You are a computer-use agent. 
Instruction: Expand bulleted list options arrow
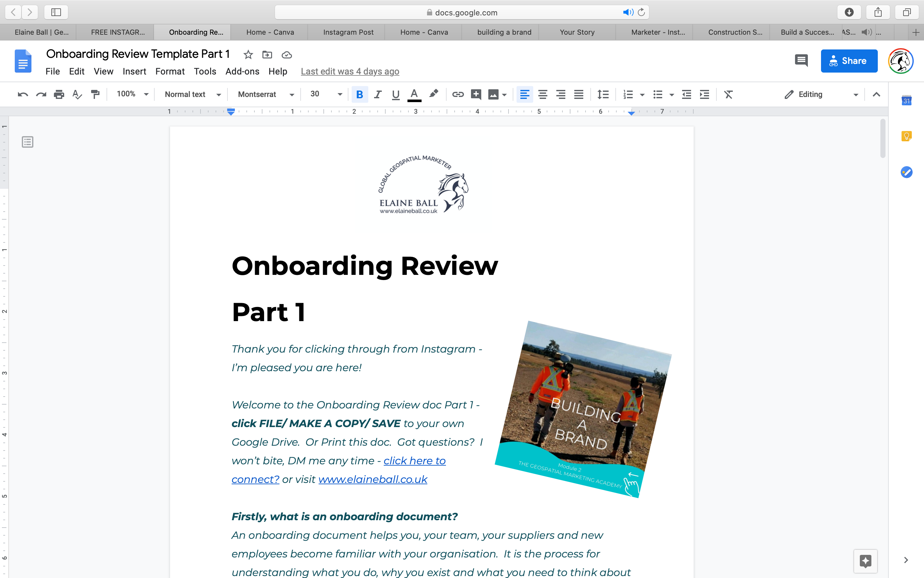tap(672, 95)
